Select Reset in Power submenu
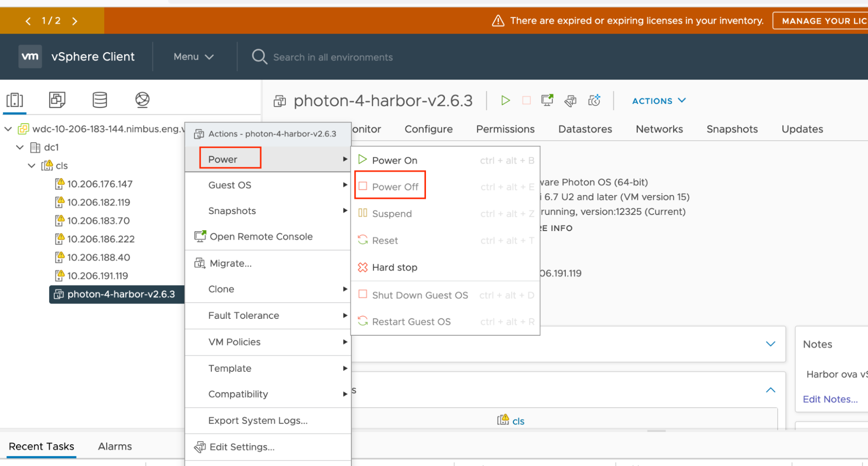The image size is (868, 466). tap(446, 240)
